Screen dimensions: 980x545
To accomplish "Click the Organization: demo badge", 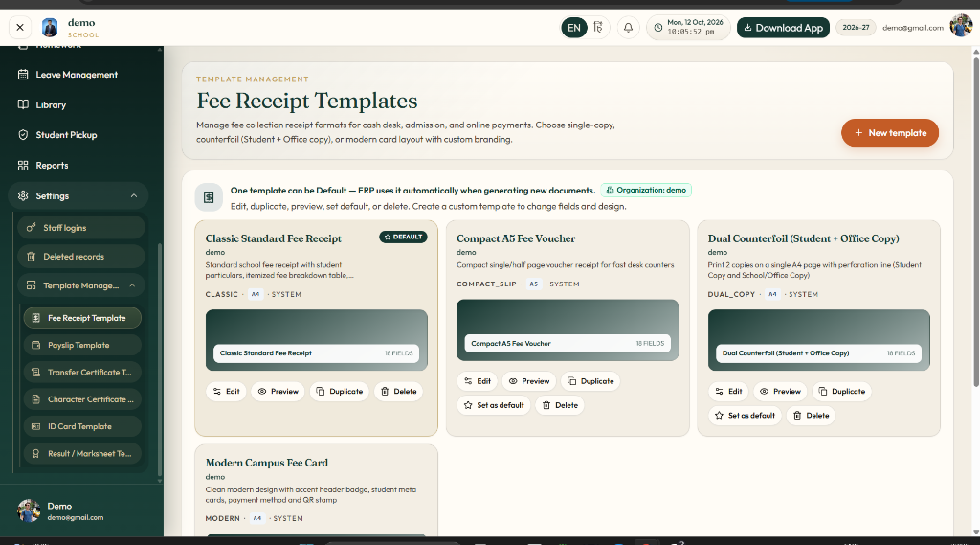I will pyautogui.click(x=646, y=191).
